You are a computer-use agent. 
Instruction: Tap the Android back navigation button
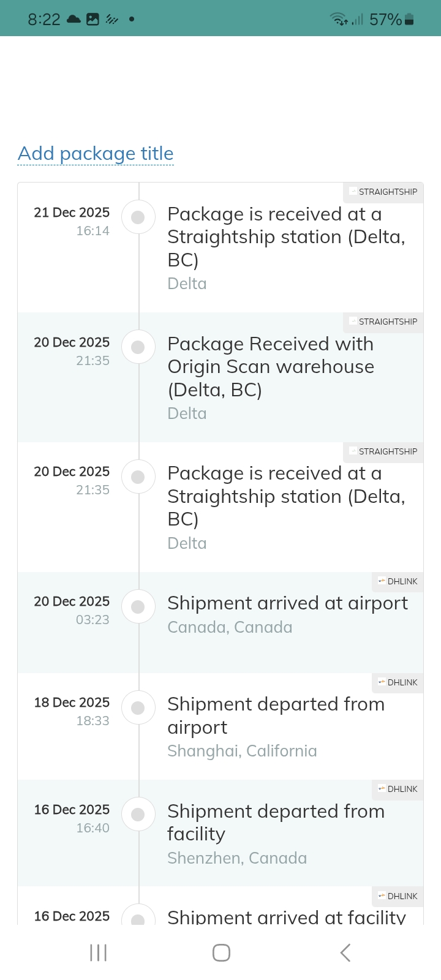point(345,952)
